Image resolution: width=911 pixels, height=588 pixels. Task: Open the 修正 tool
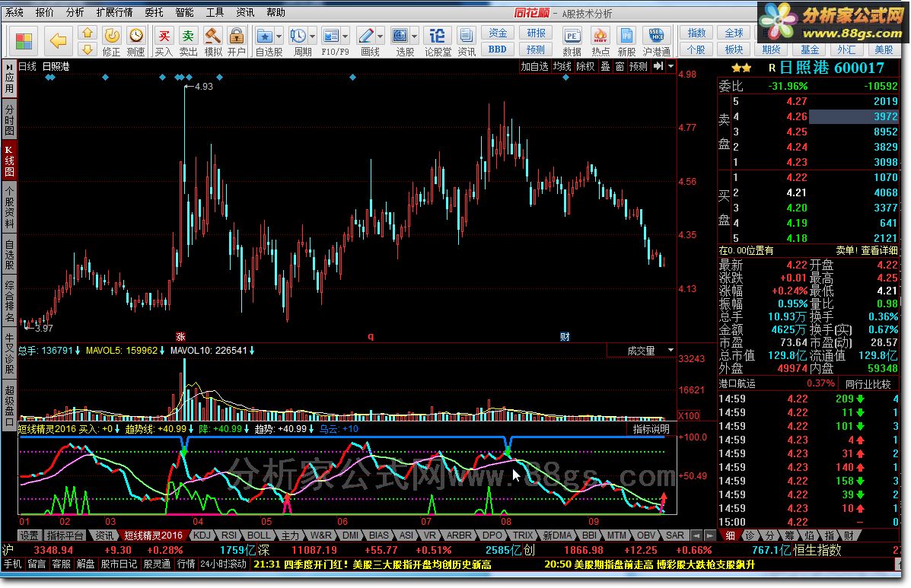tap(112, 42)
